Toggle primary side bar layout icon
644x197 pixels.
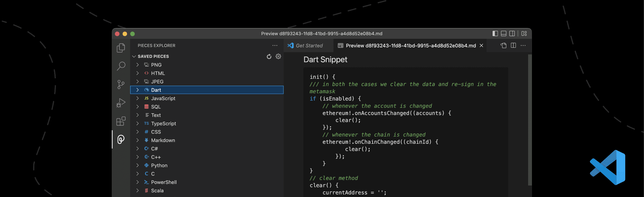pos(495,33)
